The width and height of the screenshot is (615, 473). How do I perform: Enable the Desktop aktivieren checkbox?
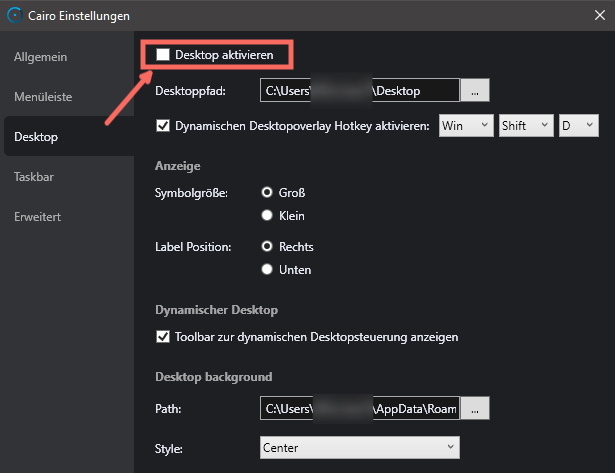click(x=163, y=55)
